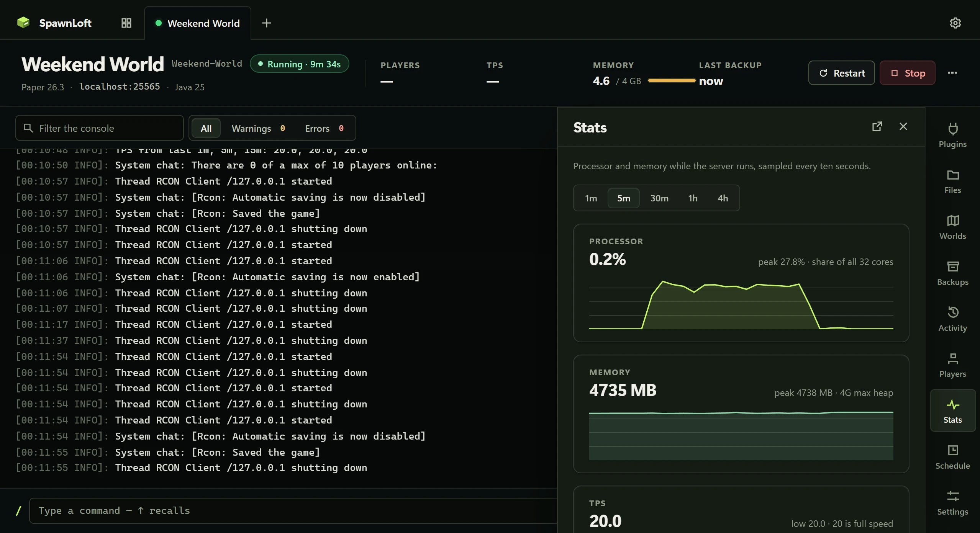Focus the command input field
The image size is (980, 533).
coord(293,510)
